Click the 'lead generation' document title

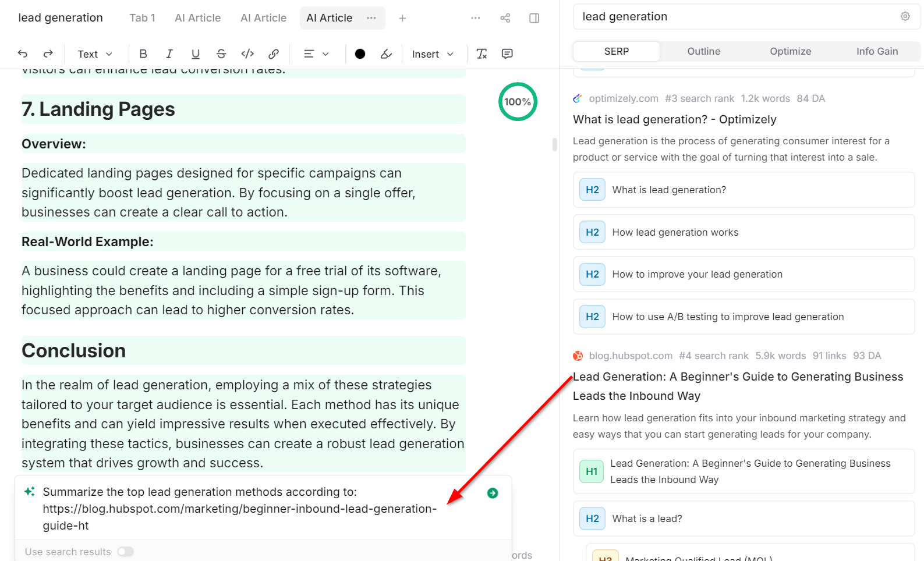[61, 18]
